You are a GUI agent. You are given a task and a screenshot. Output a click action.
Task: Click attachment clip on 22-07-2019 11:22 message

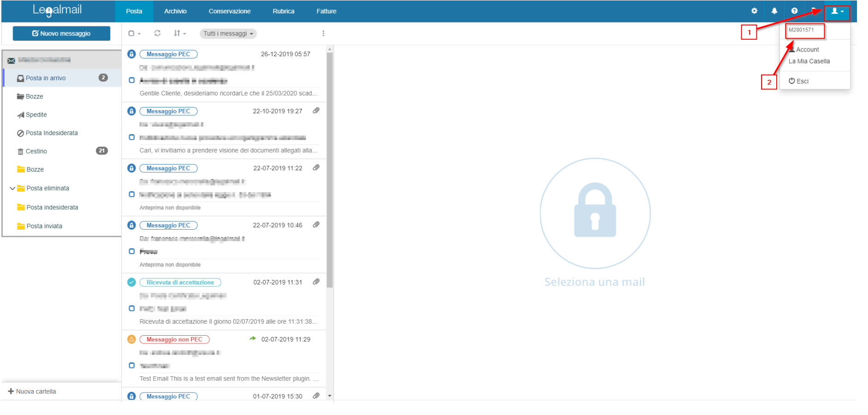click(x=316, y=168)
